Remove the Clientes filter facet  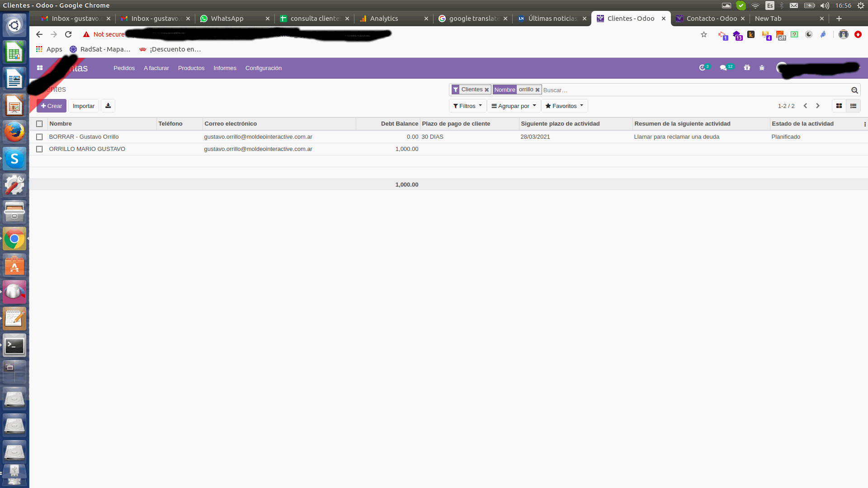click(x=487, y=90)
